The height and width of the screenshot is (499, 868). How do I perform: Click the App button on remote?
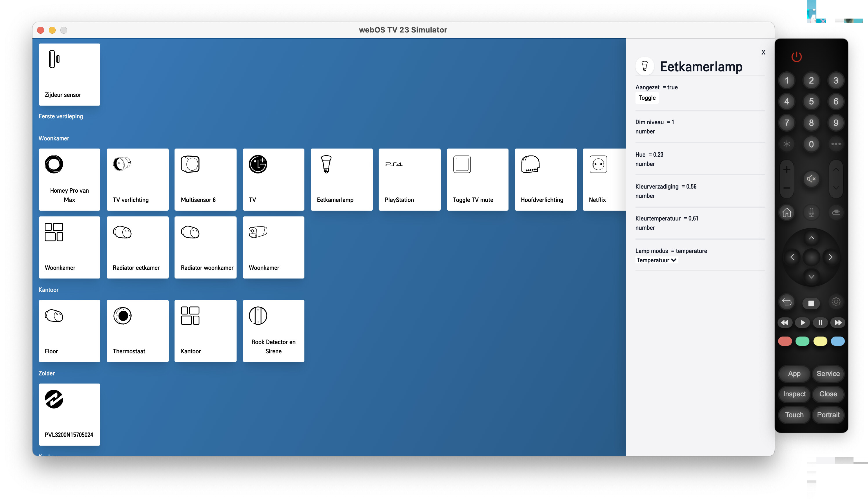(794, 374)
